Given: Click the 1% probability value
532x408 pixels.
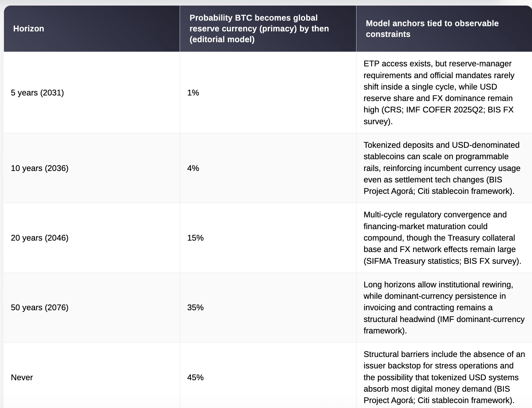Looking at the screenshot, I should 193,93.
